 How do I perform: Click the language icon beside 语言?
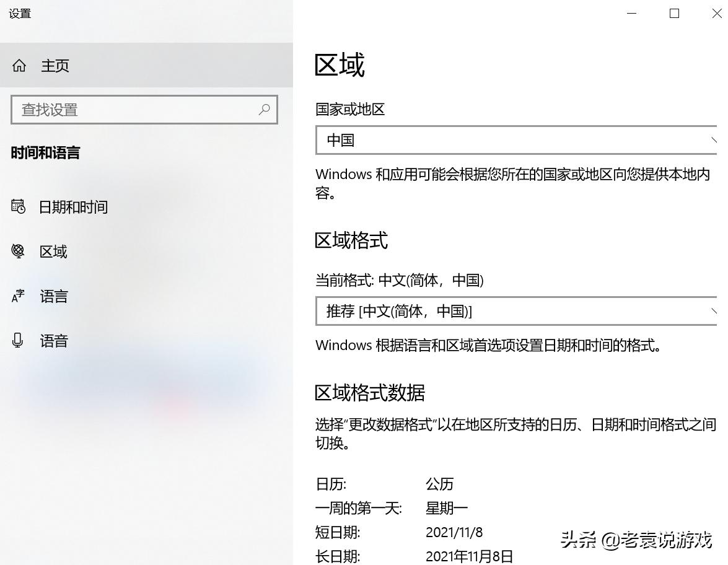pyautogui.click(x=19, y=296)
